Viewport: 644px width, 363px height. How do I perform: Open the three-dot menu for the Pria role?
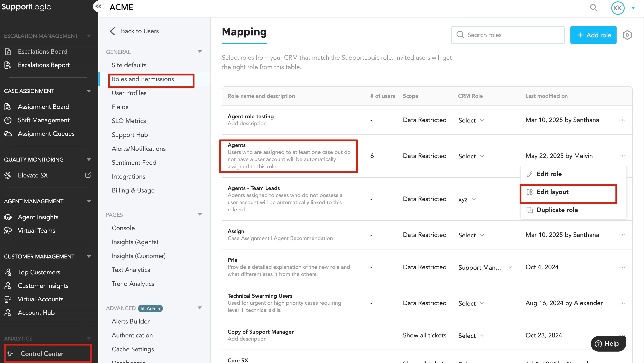[622, 267]
